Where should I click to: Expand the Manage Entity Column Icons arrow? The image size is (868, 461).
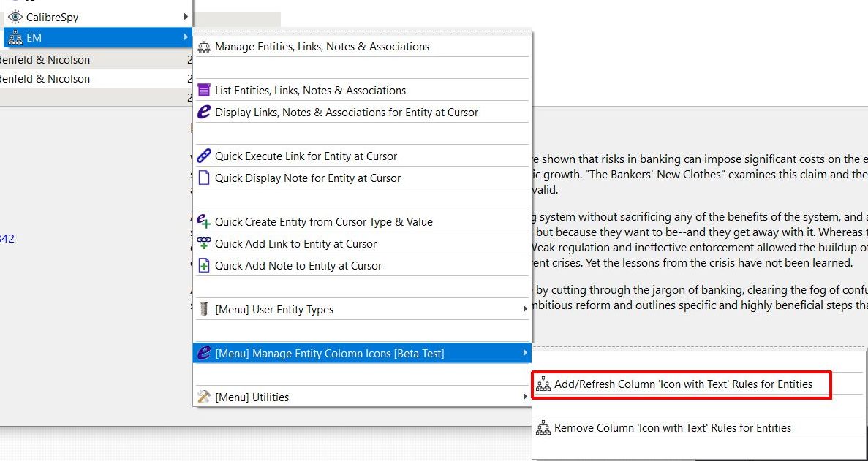click(525, 353)
